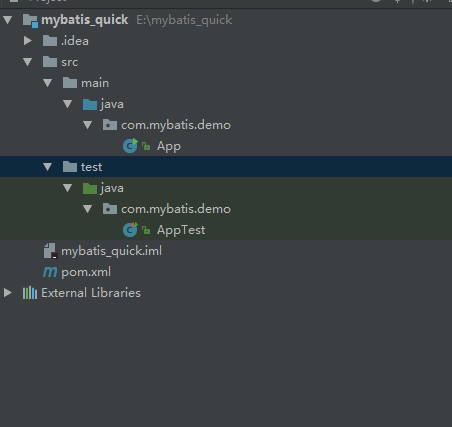Screen dimensions: 452x427
Task: Expand the External Libraries arrow
Action: pos(8,293)
